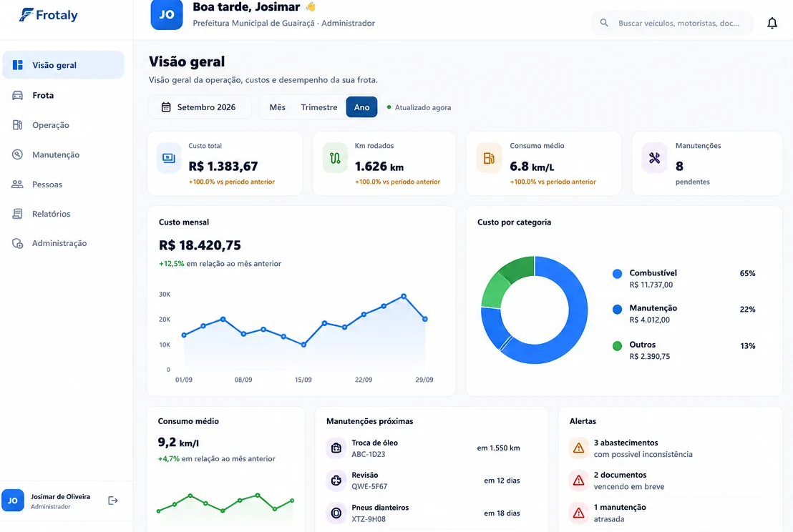
Task: Click the R$ 11.737,00 fuel amount
Action: tap(651, 285)
